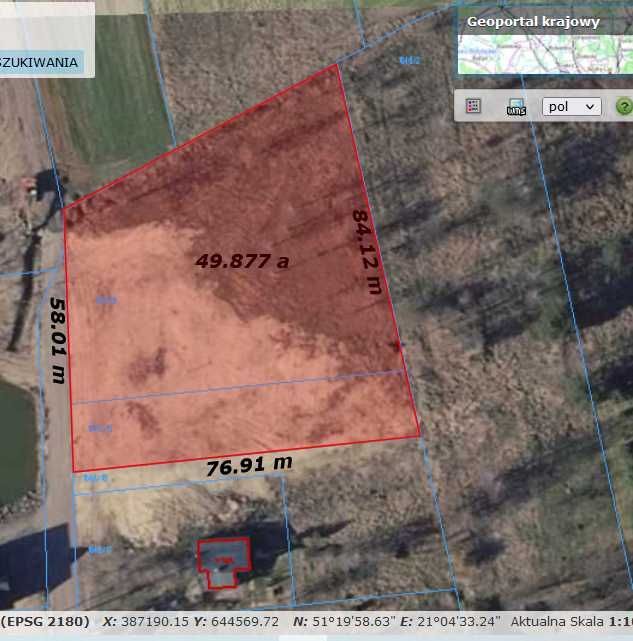Click the N latitude 51°19'58.63"
Image resolution: width=633 pixels, height=641 pixels.
click(x=354, y=622)
